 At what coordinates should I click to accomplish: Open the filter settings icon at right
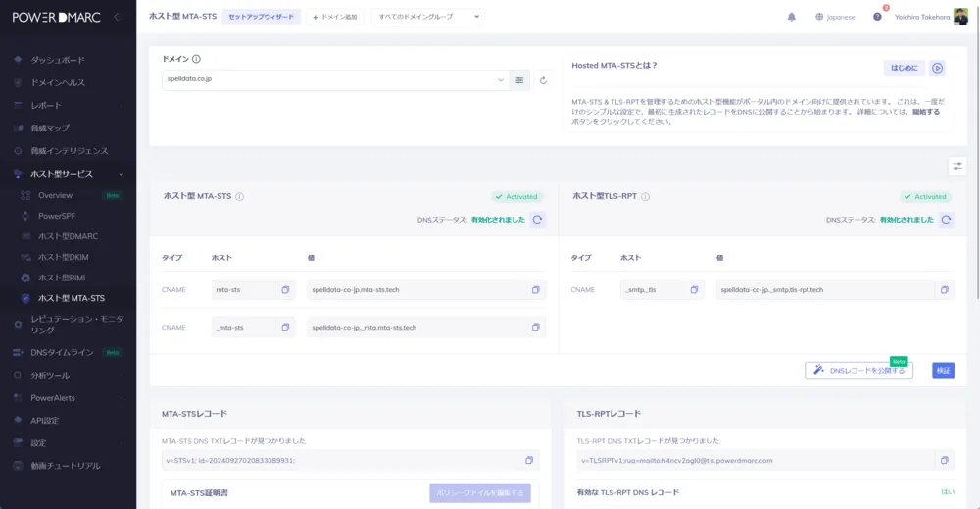tap(957, 166)
